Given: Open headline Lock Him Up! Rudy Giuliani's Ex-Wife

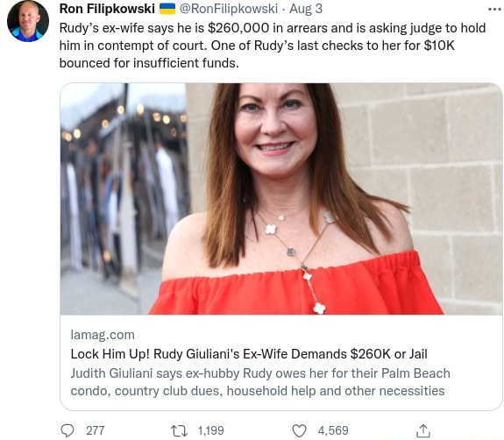Looking at the screenshot, I should click(x=249, y=354).
